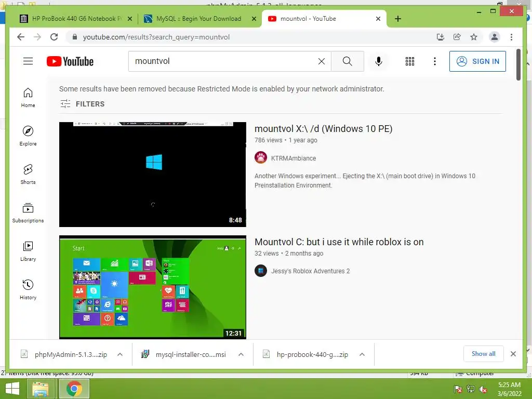This screenshot has width=532, height=399.
Task: Click the magnifier search button
Action: 347,61
